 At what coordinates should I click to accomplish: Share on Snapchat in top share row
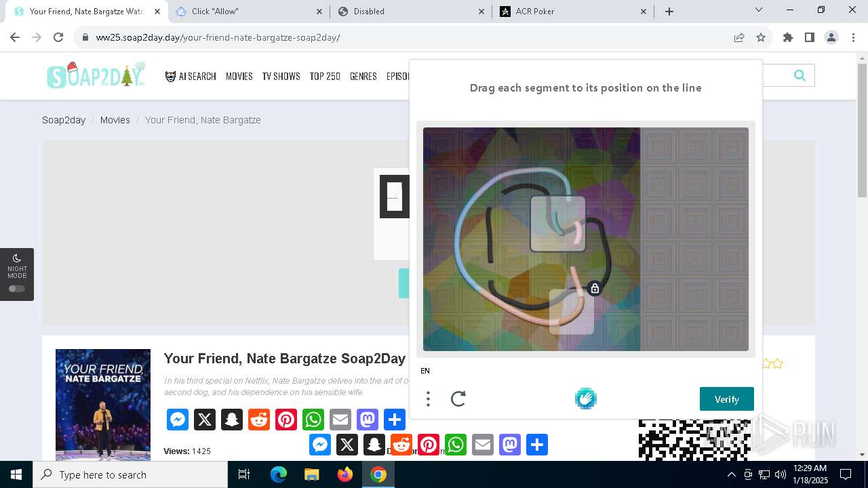click(232, 420)
